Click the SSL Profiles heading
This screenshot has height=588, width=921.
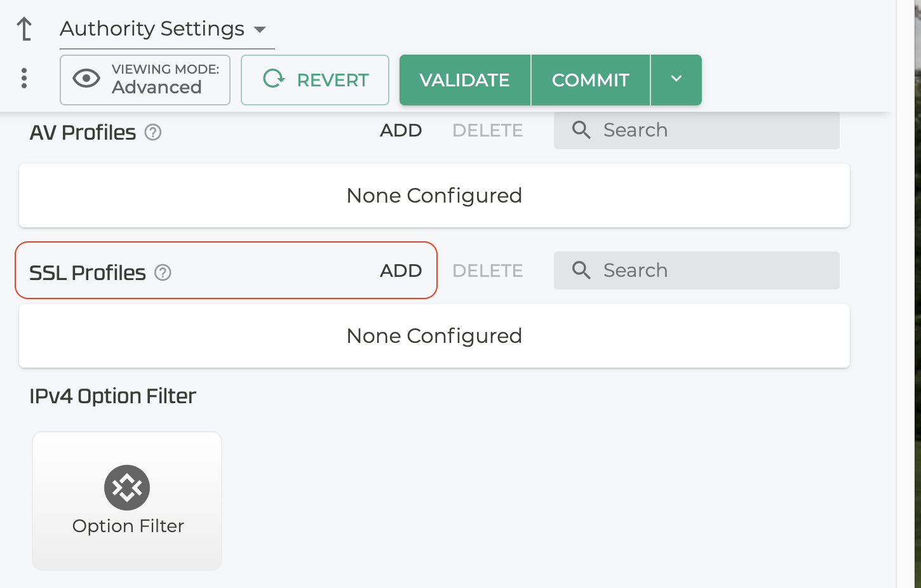(88, 273)
